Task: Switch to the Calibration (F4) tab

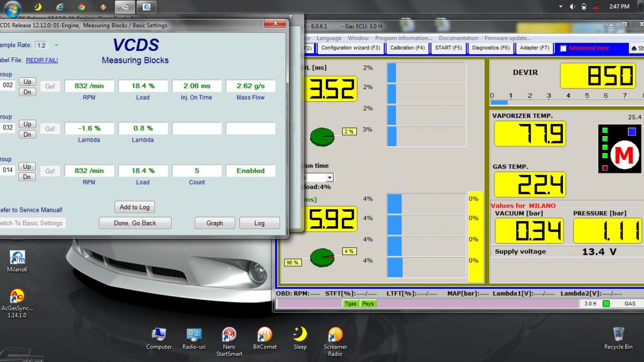Action: click(x=407, y=48)
